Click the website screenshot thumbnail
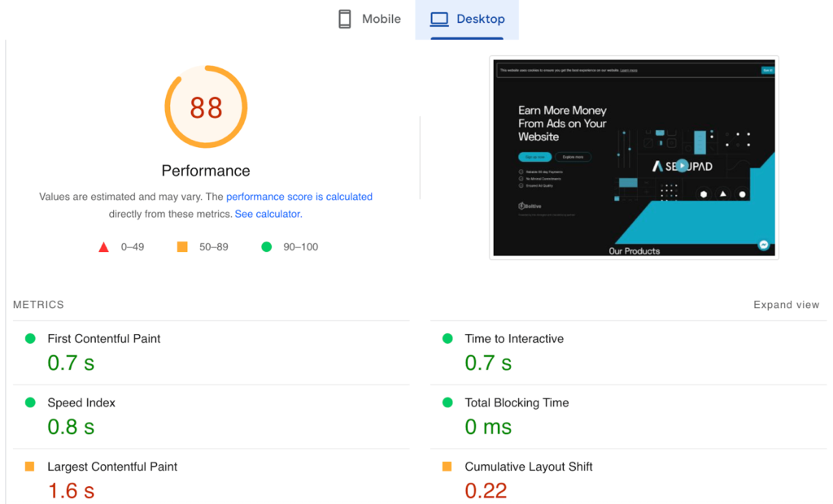The height and width of the screenshot is (504, 833). coord(634,158)
